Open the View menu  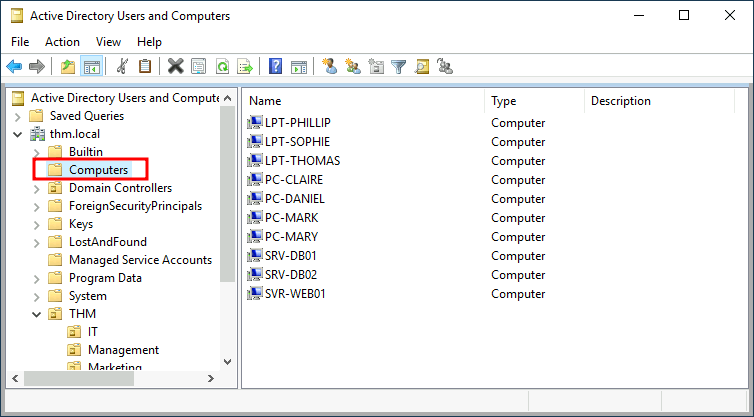point(108,42)
